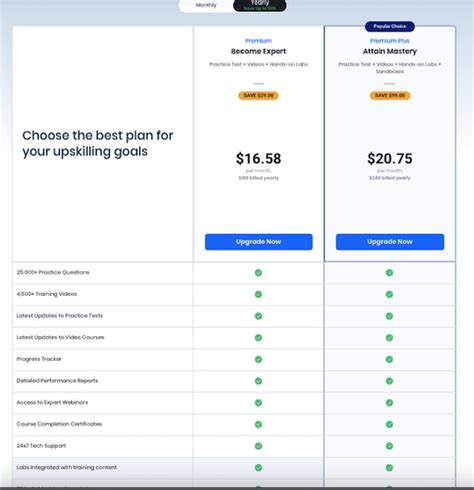Open the Premium plan title link

coord(258,41)
